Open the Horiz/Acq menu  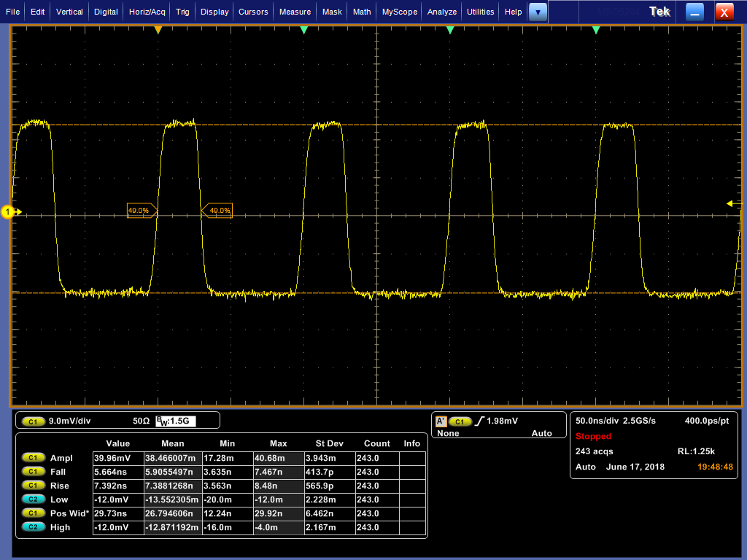(x=147, y=12)
